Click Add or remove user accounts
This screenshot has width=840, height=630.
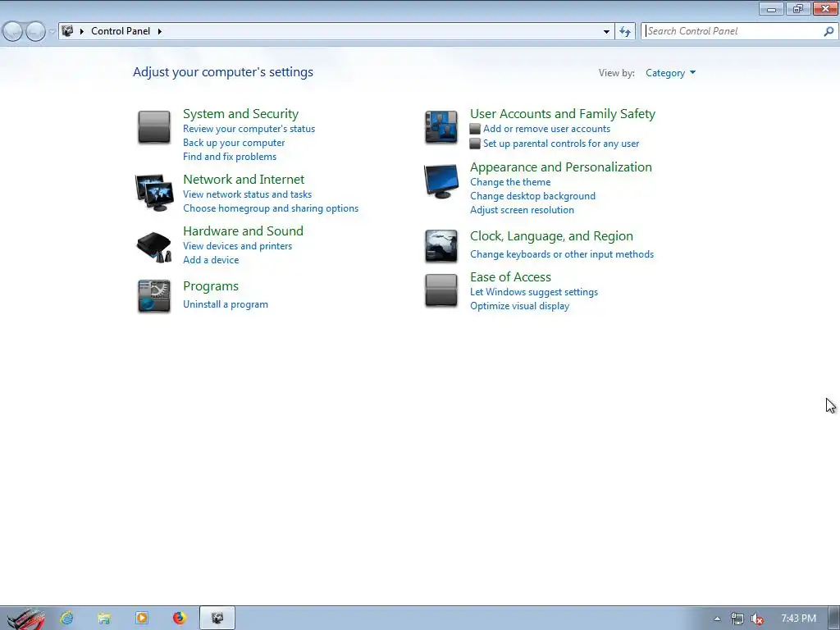tap(546, 129)
